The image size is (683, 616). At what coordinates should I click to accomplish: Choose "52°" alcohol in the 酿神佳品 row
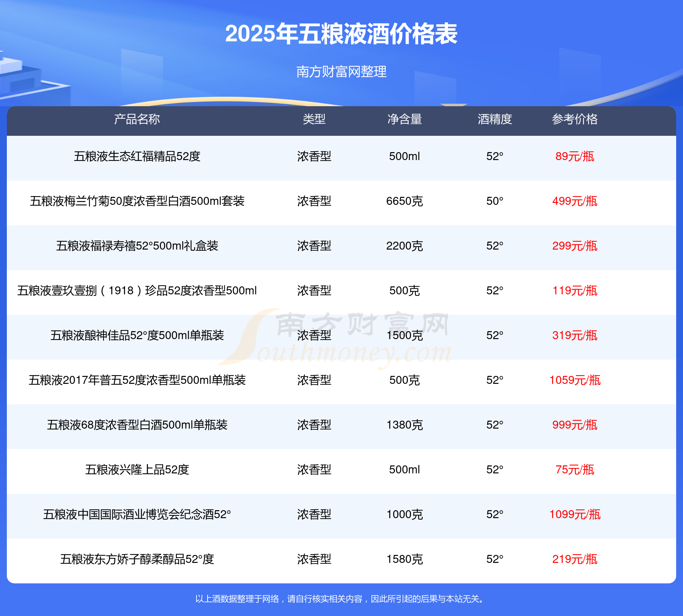[495, 335]
